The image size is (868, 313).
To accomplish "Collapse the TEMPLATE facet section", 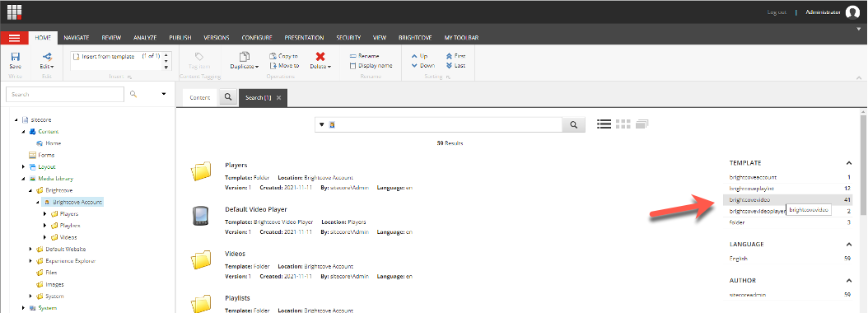I will [848, 163].
